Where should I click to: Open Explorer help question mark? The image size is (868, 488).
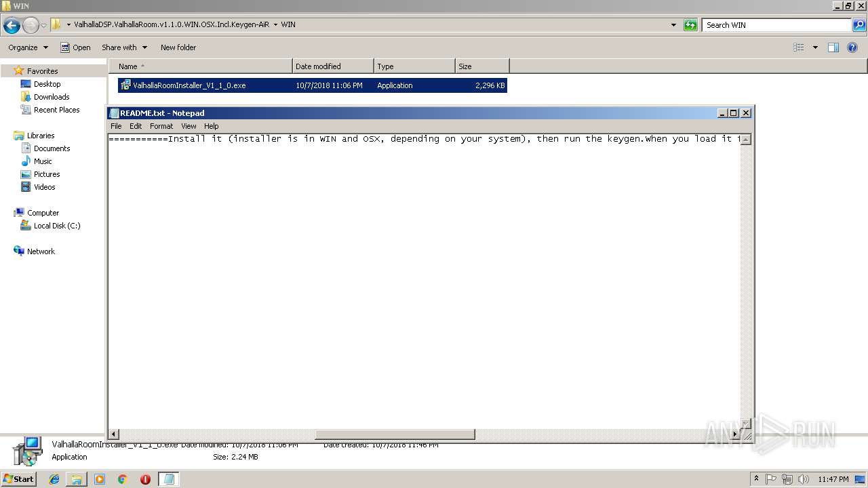852,47
